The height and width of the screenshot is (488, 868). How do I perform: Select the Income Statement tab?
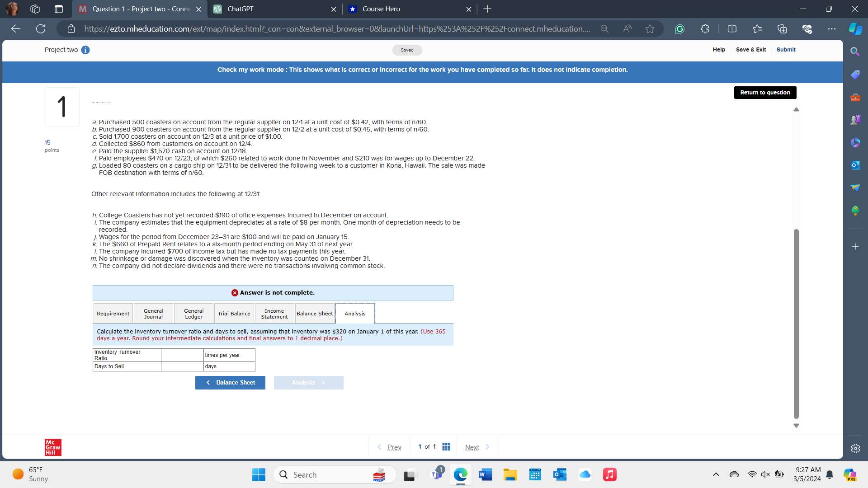pos(274,314)
